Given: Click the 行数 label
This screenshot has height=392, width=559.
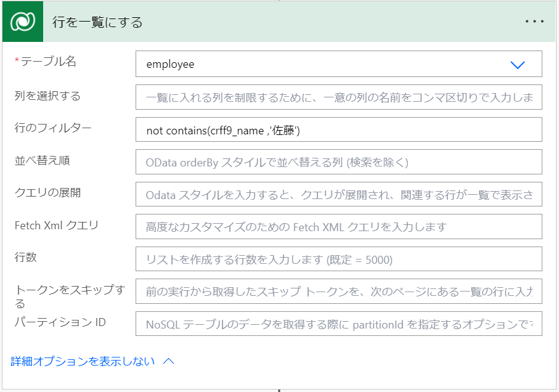Looking at the screenshot, I should [x=26, y=257].
